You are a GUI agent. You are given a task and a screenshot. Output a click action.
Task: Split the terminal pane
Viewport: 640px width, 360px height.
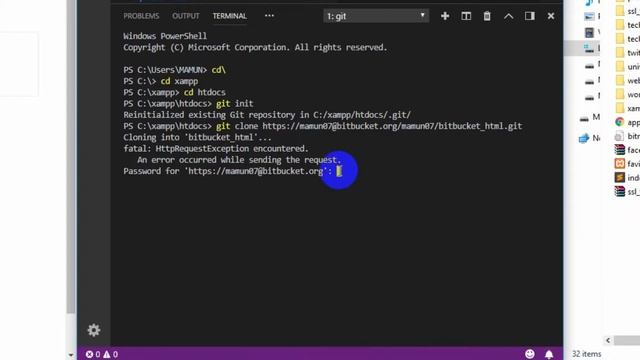(x=466, y=16)
